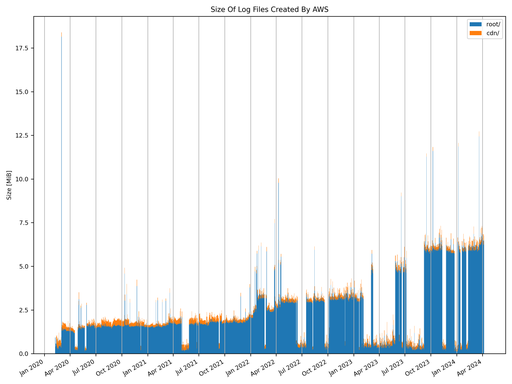The height and width of the screenshot is (384, 512).
Task: Click the 'Apr 2021' x-axis label
Action: coord(160,367)
